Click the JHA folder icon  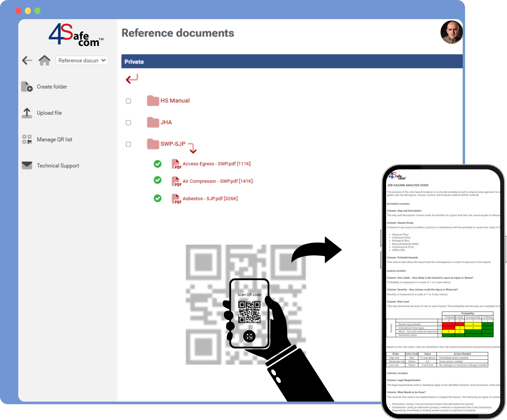pos(153,122)
